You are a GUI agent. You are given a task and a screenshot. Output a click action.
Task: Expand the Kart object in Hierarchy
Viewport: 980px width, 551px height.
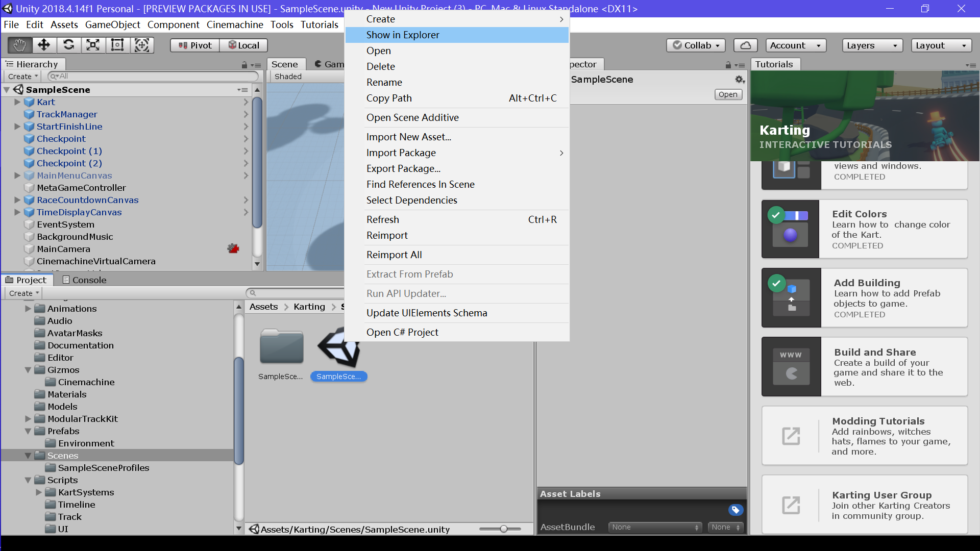coord(17,102)
